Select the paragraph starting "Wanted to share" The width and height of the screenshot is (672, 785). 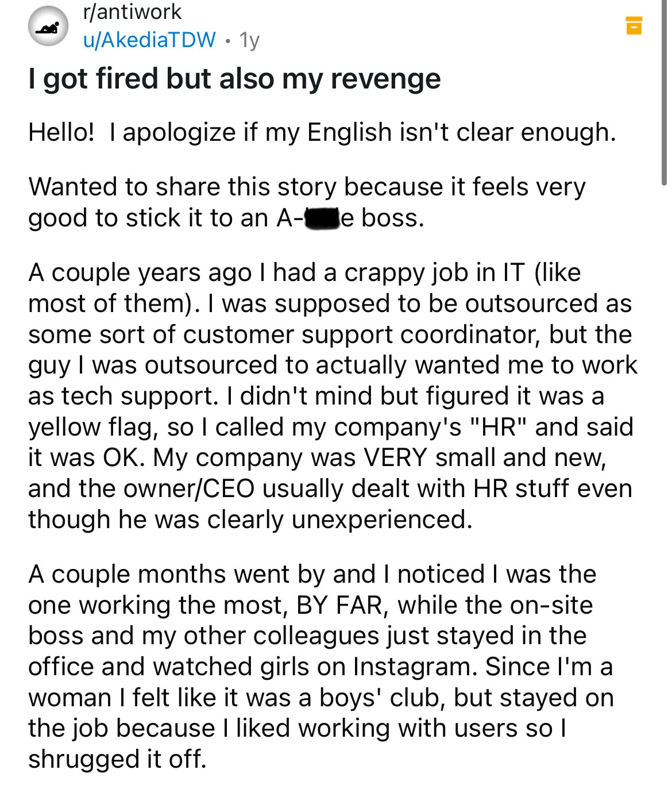pos(307,202)
